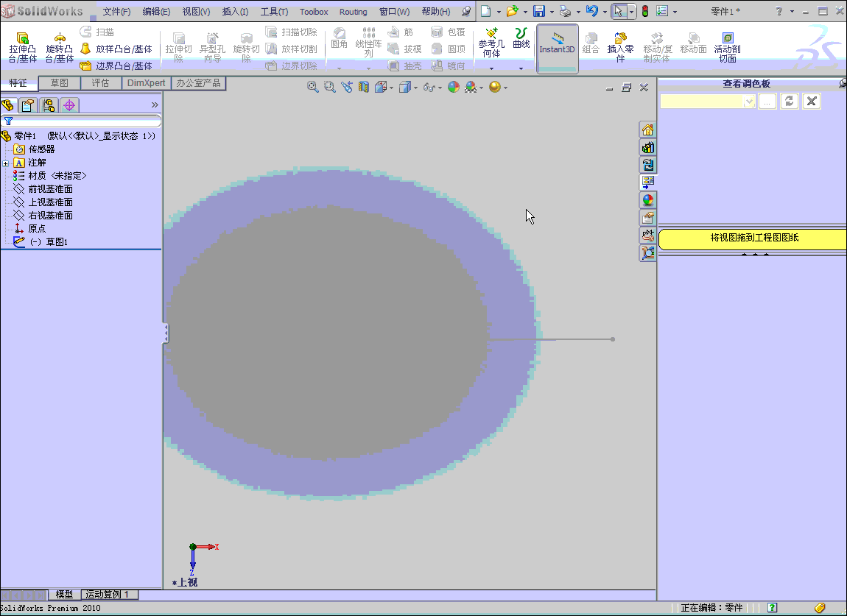
Task: Open the View (视图) menu
Action: 196,11
